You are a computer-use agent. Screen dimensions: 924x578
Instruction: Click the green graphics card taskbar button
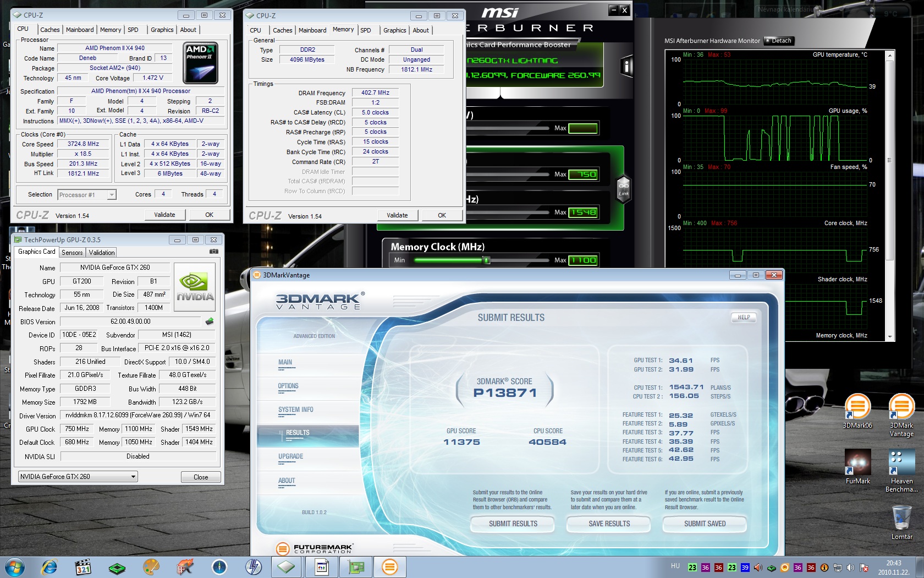coord(356,567)
